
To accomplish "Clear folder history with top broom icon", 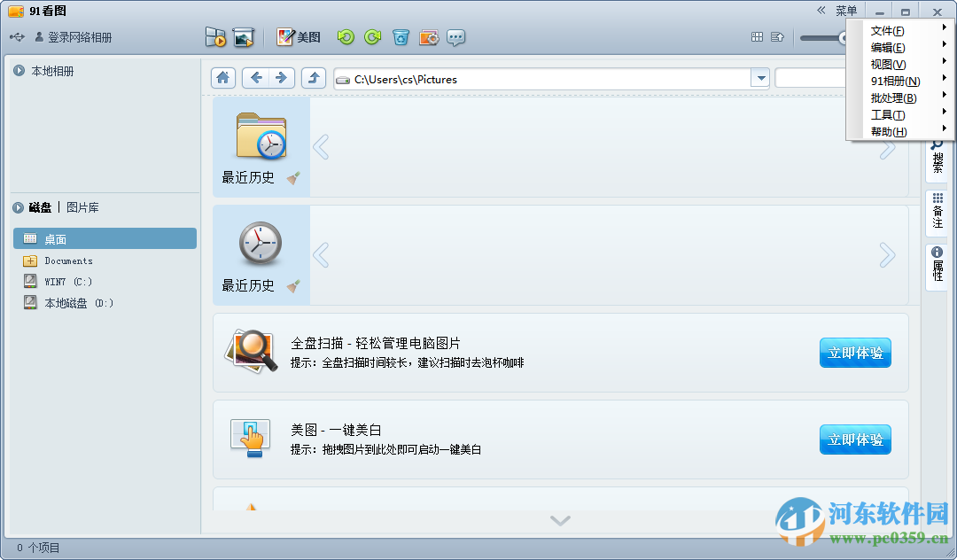I will click(293, 178).
